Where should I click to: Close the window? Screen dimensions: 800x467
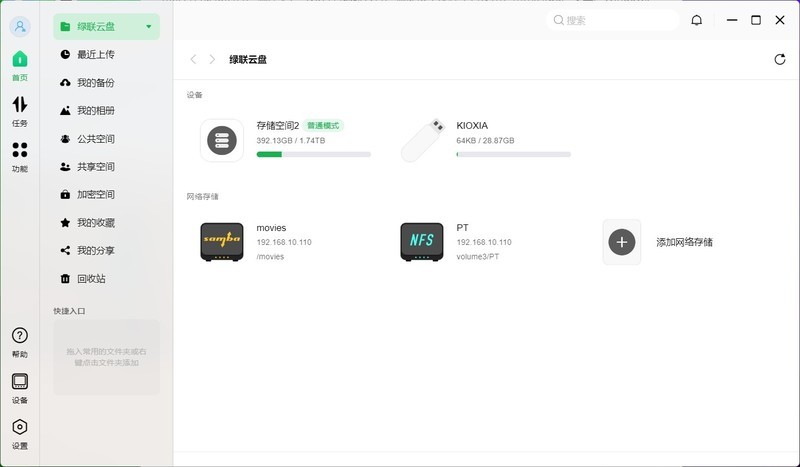coord(780,20)
